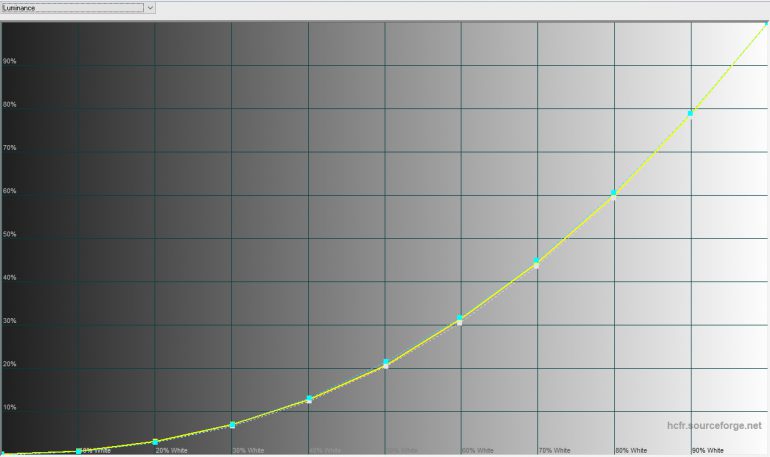Click the cyan measured point at 50% White
Screen dimensions: 770x457
386,362
